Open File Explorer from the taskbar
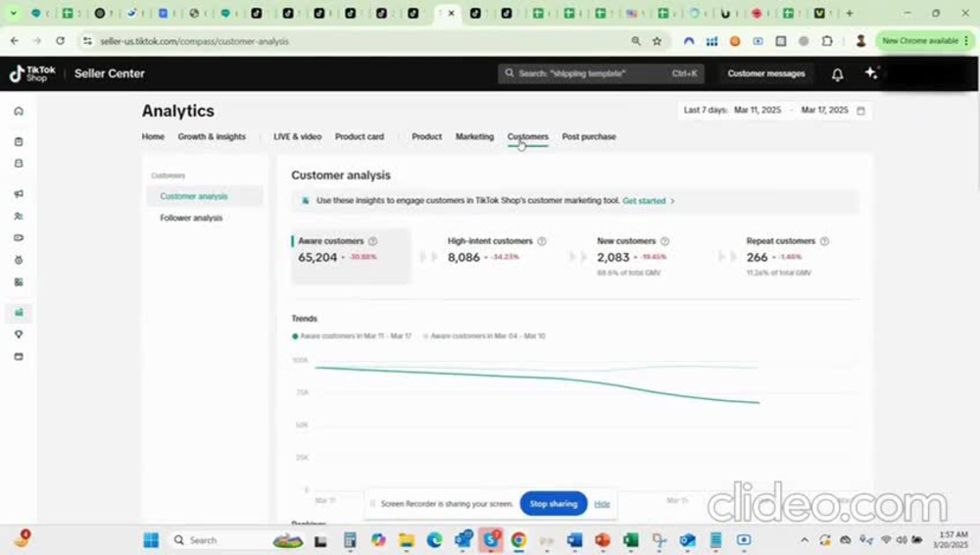This screenshot has width=980, height=555. point(407,540)
